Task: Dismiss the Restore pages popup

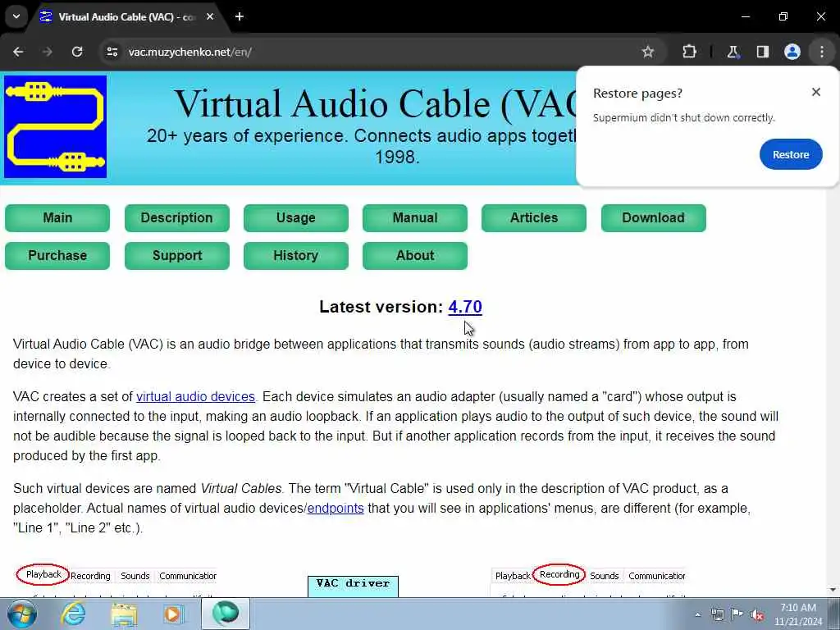Action: pyautogui.click(x=816, y=92)
